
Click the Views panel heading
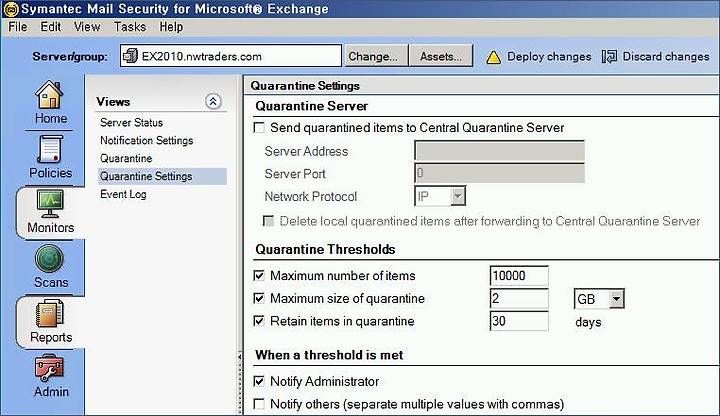click(x=113, y=101)
